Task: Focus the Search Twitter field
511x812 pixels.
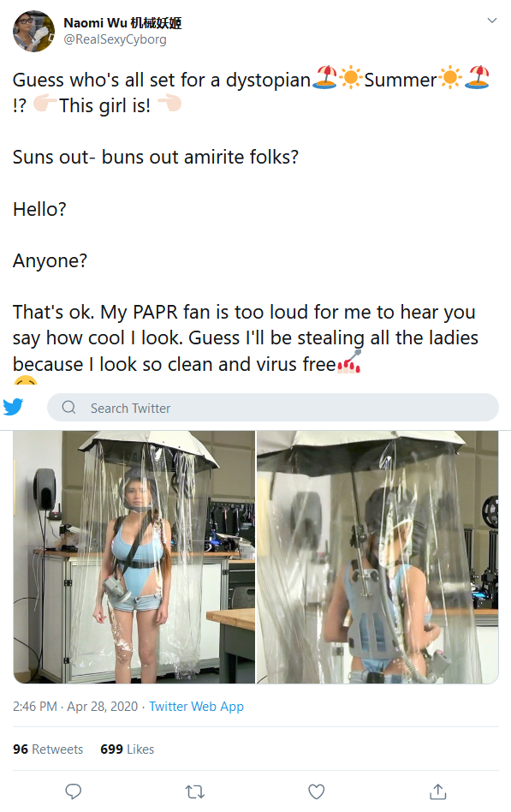Action: [273, 407]
